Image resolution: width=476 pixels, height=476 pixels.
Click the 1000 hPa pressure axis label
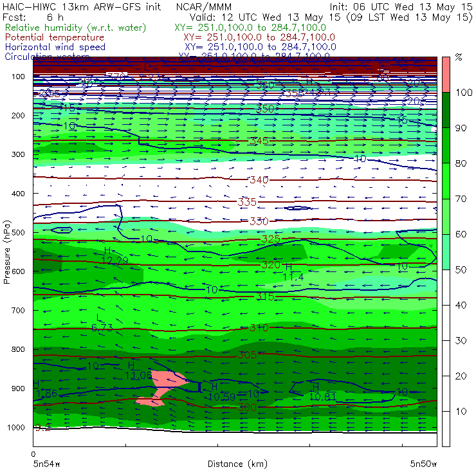pyautogui.click(x=16, y=427)
